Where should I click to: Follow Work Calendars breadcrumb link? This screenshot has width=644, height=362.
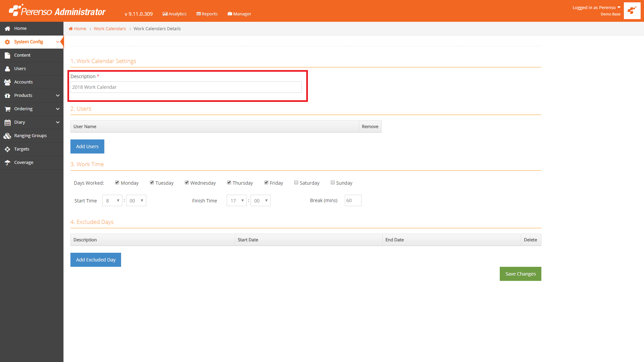pos(110,29)
